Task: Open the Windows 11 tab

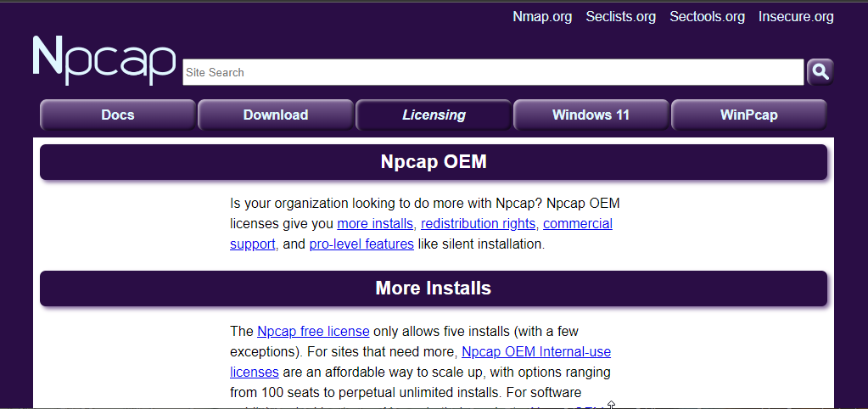Action: tap(591, 115)
